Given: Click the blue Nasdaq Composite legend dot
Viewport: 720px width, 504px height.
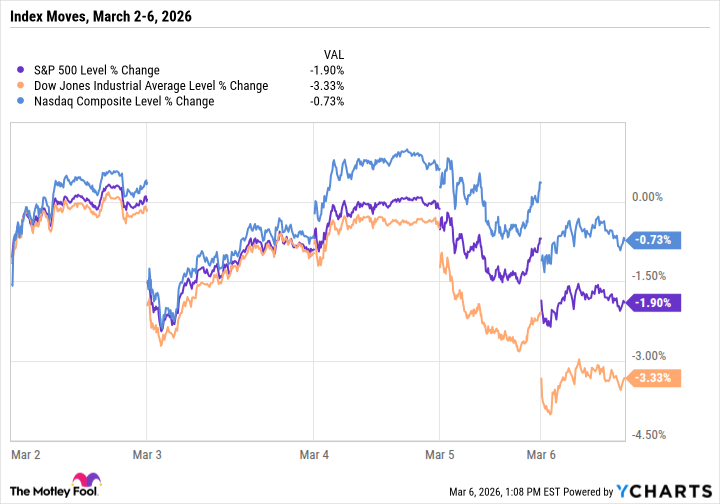Looking at the screenshot, I should [23, 101].
